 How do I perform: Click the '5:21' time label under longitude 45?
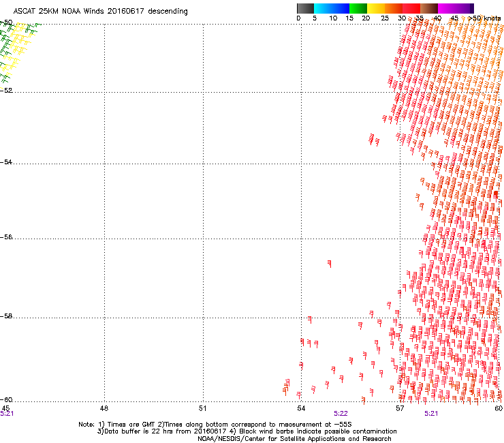(x=7, y=414)
